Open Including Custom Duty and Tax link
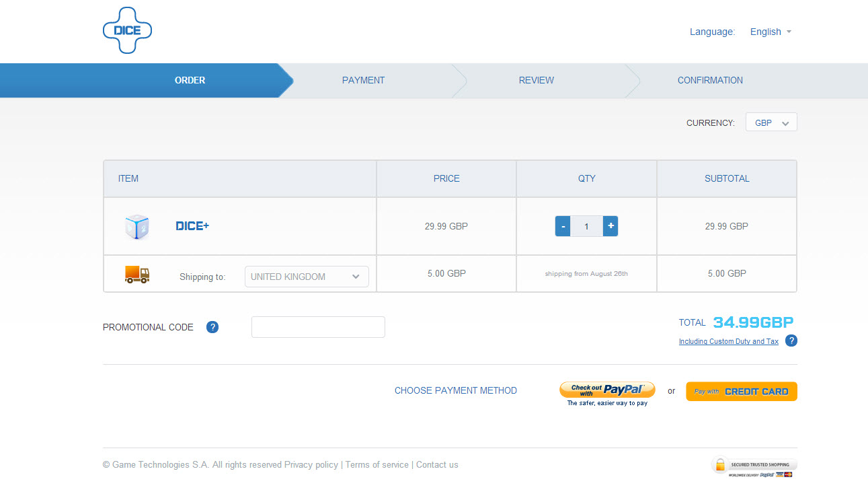The image size is (868, 498). pyautogui.click(x=729, y=342)
